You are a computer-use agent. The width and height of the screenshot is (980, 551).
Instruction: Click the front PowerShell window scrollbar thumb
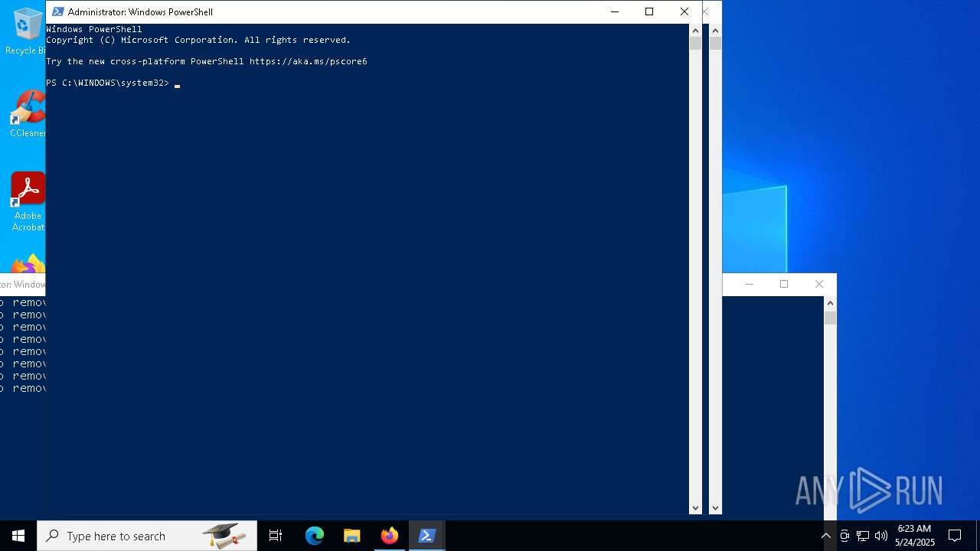click(695, 44)
